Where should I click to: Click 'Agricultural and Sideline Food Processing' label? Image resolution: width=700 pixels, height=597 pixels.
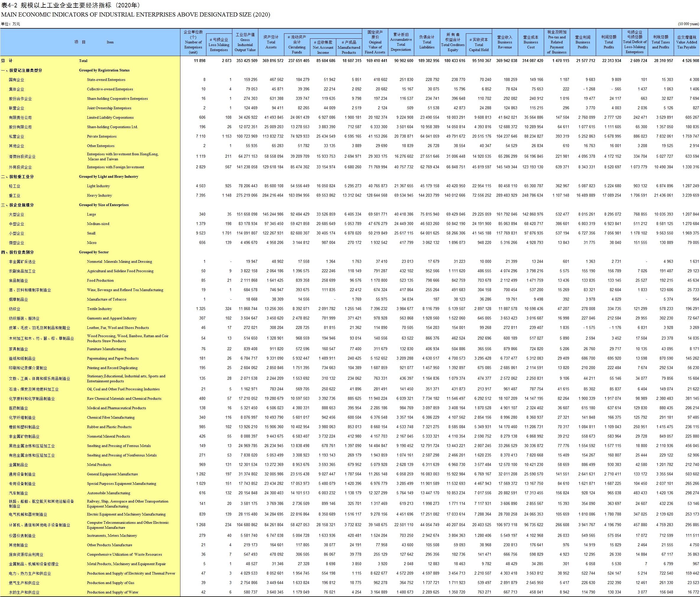(x=120, y=271)
